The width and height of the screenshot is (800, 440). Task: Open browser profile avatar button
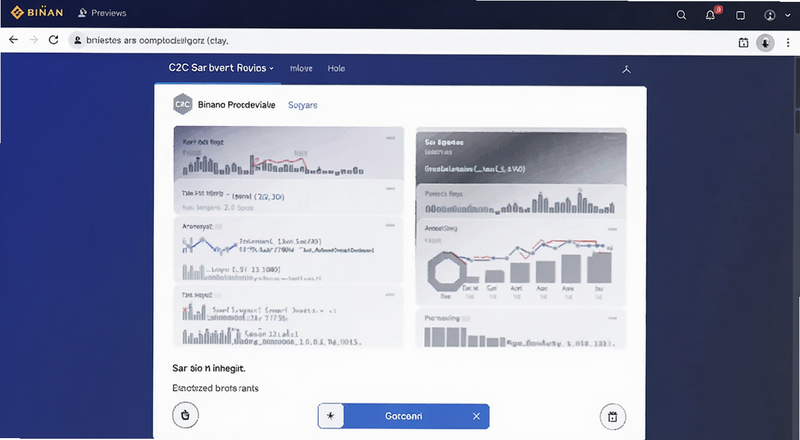click(x=765, y=43)
